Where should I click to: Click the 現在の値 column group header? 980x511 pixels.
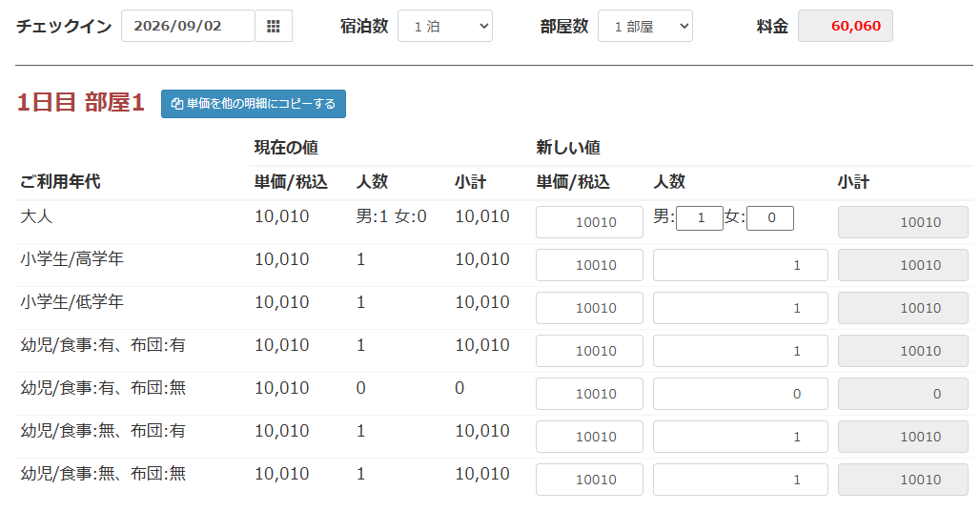tap(286, 148)
